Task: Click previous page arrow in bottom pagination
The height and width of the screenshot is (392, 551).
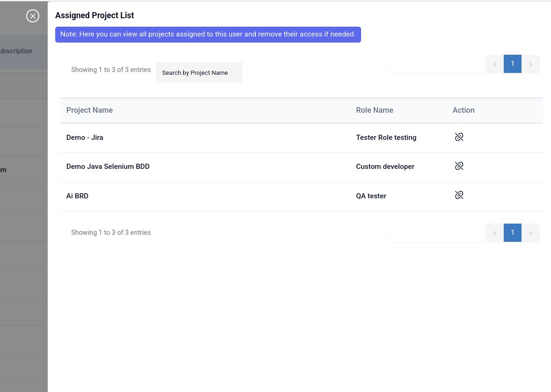Action: pos(494,233)
